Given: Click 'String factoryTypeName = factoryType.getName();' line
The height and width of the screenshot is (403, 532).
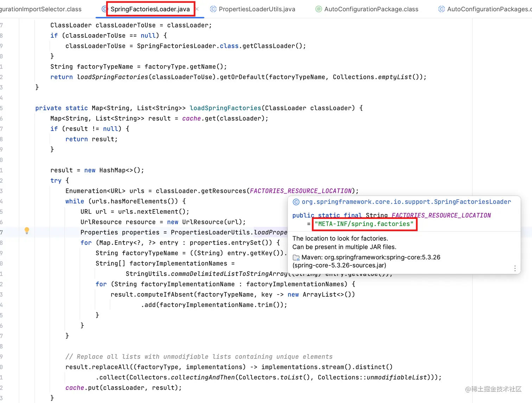Looking at the screenshot, I should (139, 67).
